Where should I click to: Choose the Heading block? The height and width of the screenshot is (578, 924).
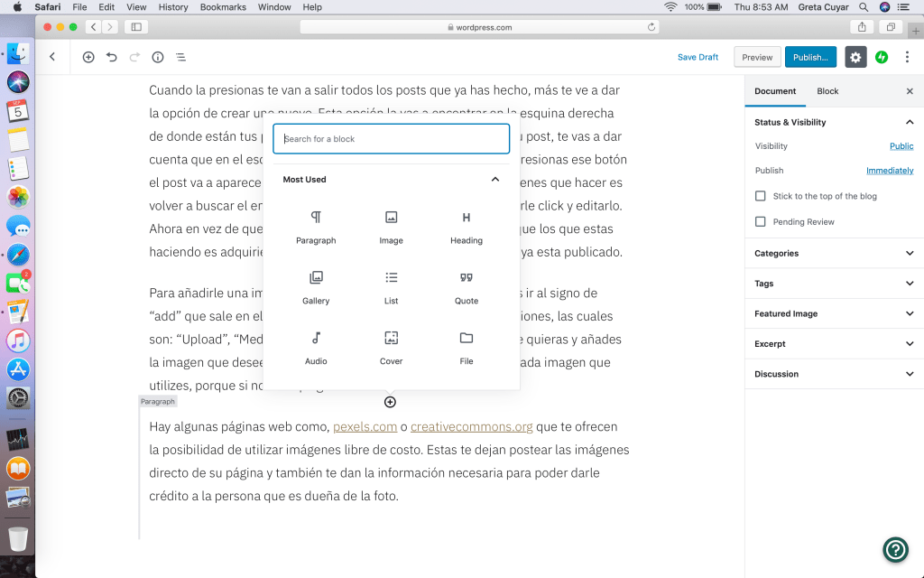coord(467,226)
